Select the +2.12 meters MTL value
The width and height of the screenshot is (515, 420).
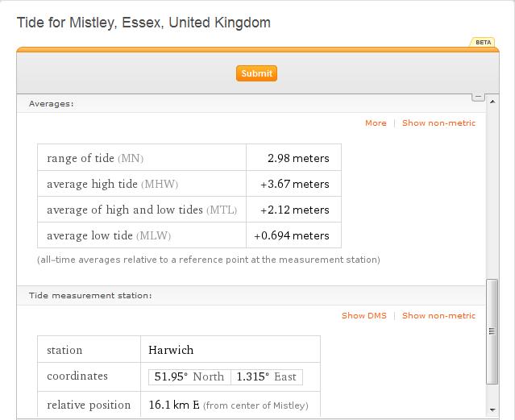pos(294,210)
